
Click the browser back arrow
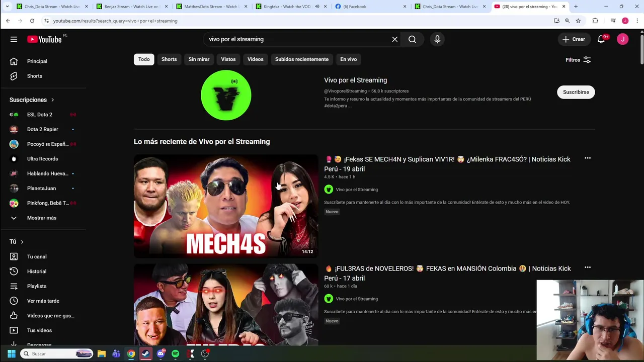point(8,21)
